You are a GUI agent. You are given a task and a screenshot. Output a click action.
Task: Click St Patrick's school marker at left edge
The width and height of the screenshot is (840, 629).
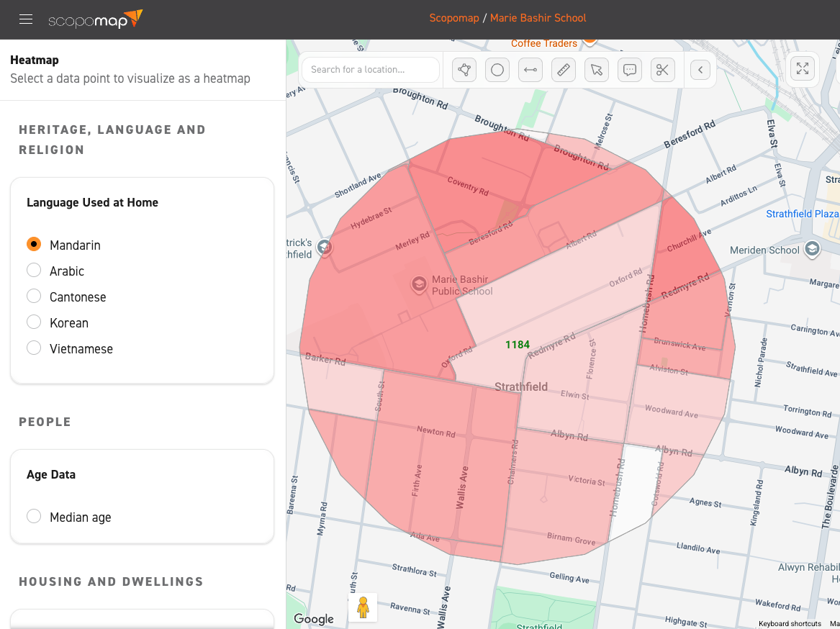pyautogui.click(x=324, y=247)
